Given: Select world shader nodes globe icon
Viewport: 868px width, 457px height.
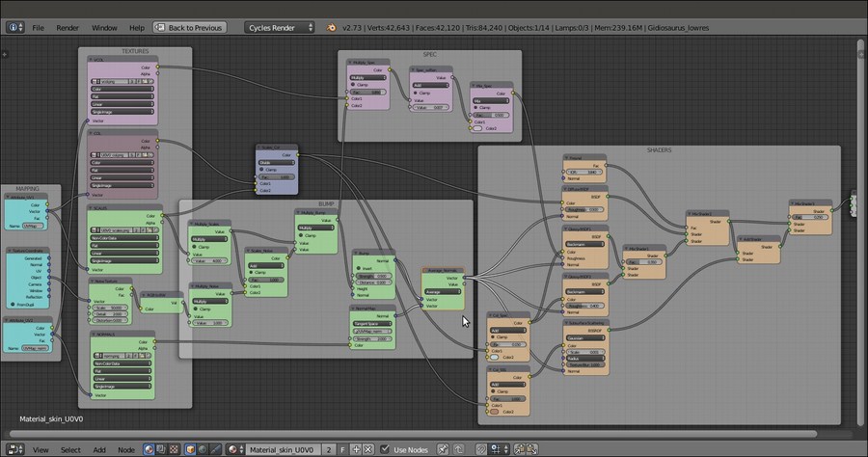Looking at the screenshot, I should coord(203,449).
